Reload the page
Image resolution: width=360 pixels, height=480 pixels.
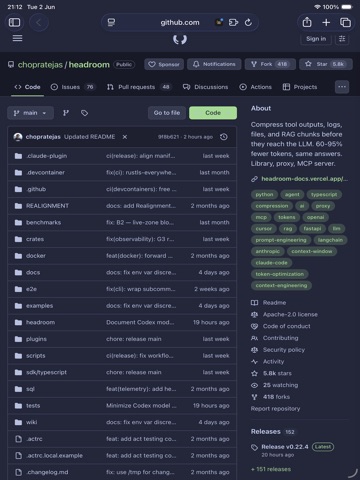tap(248, 22)
